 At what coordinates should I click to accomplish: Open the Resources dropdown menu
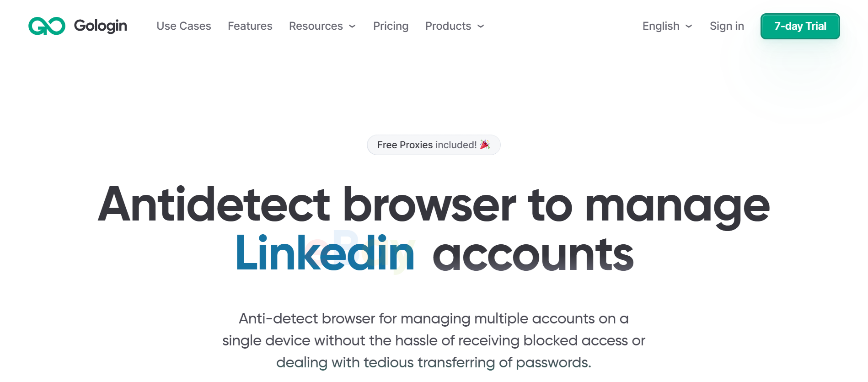316,26
